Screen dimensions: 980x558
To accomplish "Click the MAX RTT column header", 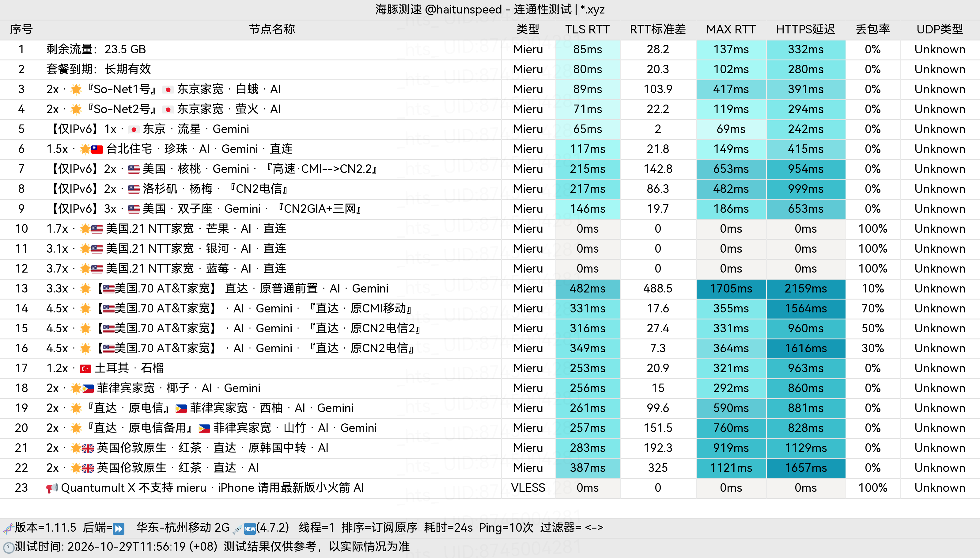I will tap(731, 29).
